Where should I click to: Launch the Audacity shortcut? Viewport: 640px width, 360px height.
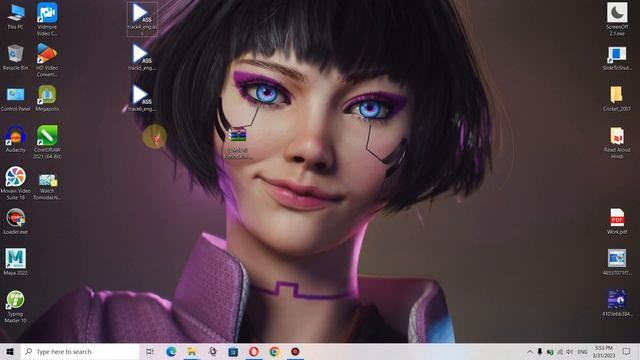click(x=16, y=140)
